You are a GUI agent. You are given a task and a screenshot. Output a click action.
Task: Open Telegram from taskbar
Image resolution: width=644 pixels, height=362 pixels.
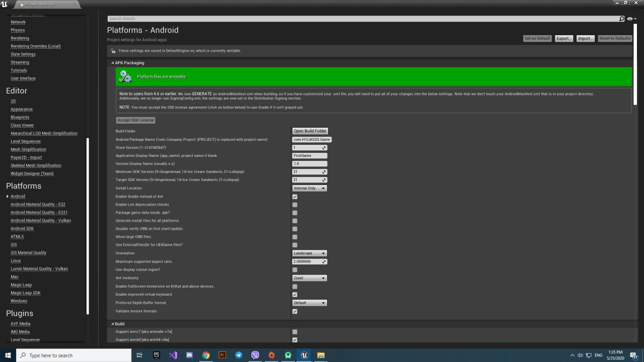[239, 355]
